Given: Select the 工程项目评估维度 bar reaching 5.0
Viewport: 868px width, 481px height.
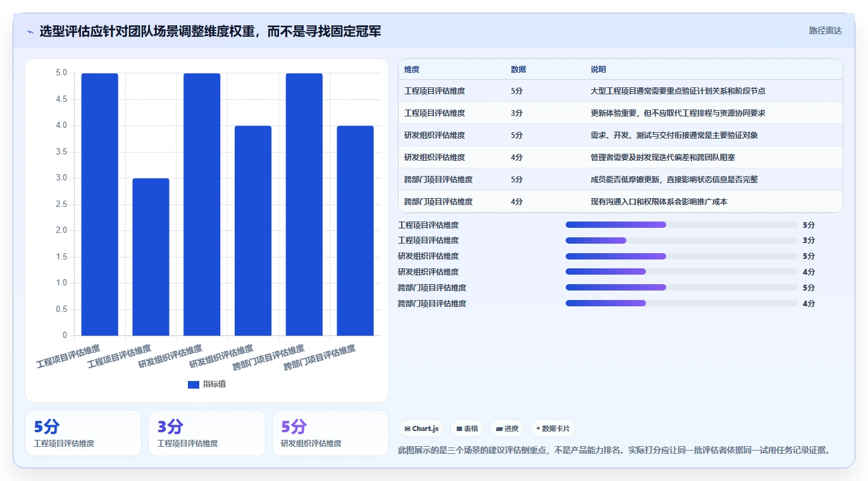Looking at the screenshot, I should point(100,204).
